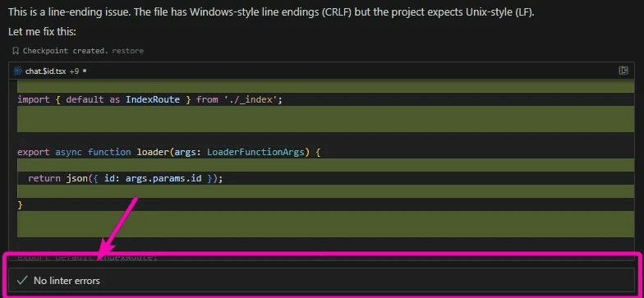
Task: Click the checkmark icon beside No linter errors
Action: (22, 281)
